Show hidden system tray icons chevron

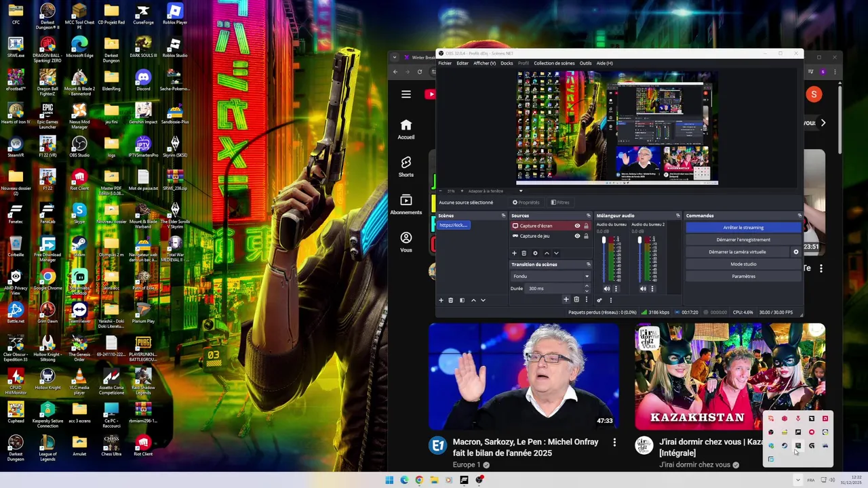tap(797, 480)
